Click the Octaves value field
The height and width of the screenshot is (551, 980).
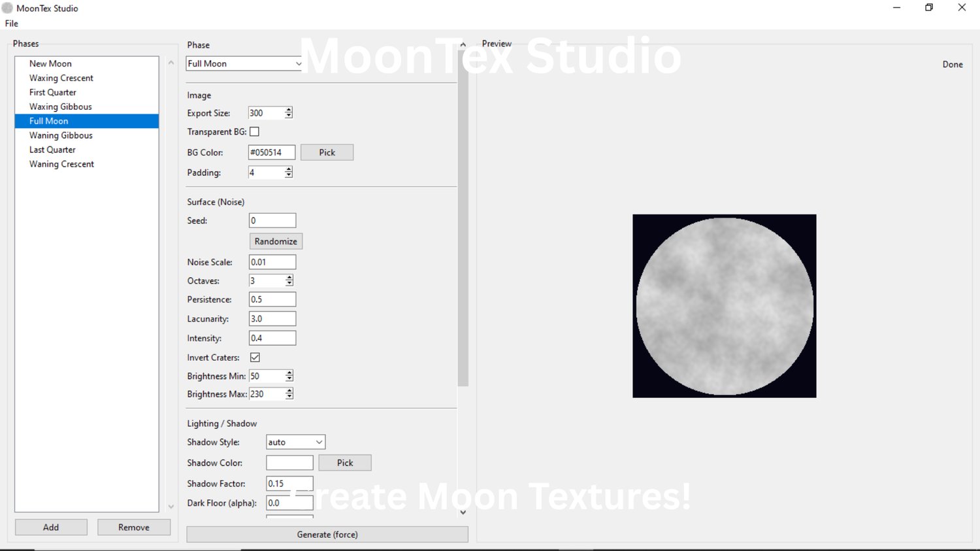(x=267, y=281)
